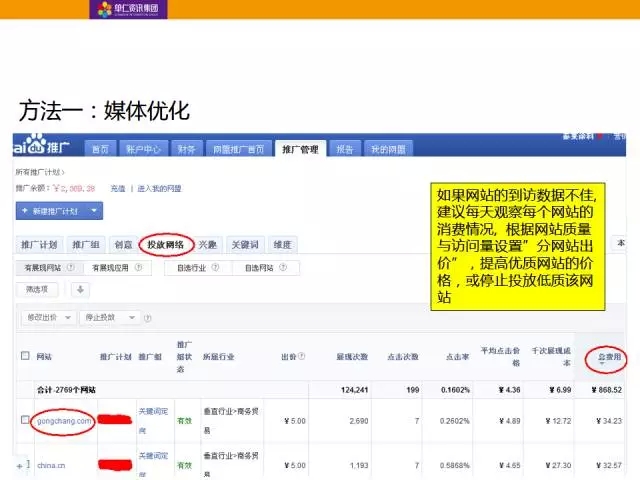
Task: Click the 124,241 total impressions cell
Action: (x=354, y=390)
